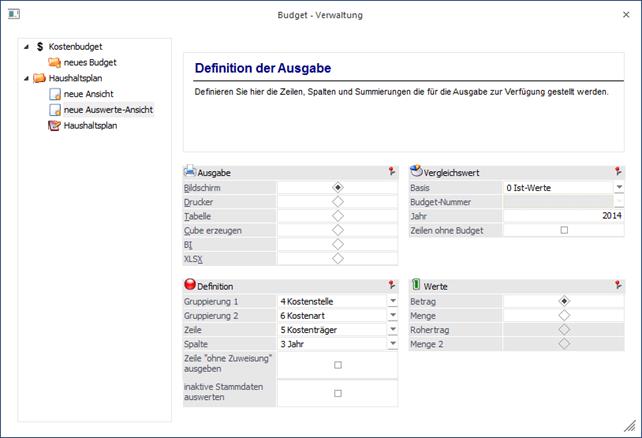Click the pin icon in Definition header

pos(391,285)
